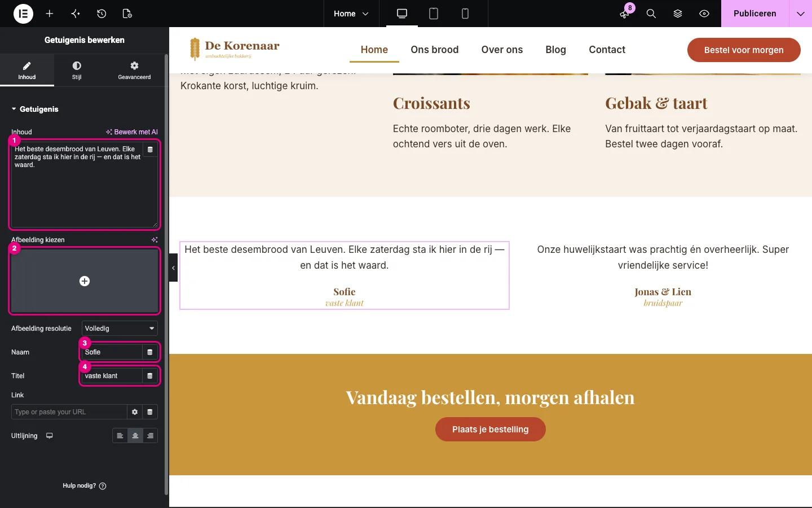The image size is (812, 508).
Task: Open the Home menu item on site
Action: pos(374,50)
